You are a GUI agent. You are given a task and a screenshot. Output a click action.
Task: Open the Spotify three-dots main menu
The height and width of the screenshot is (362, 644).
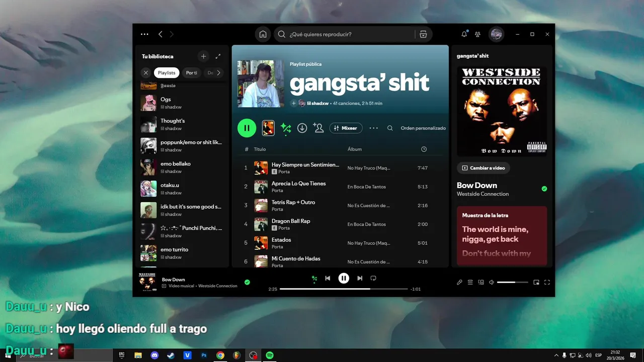(144, 34)
